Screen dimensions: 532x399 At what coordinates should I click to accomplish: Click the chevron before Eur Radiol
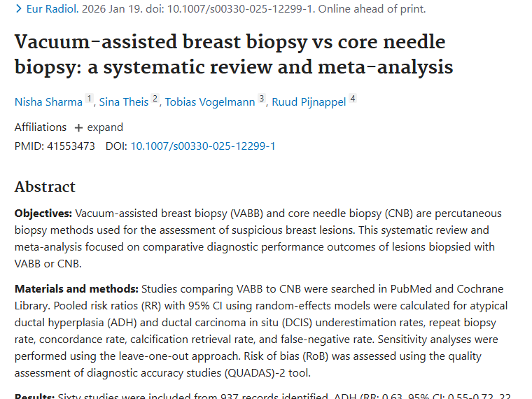click(x=19, y=9)
